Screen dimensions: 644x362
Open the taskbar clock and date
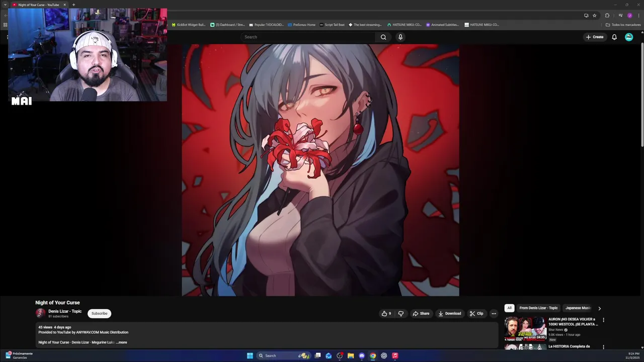pos(633,355)
